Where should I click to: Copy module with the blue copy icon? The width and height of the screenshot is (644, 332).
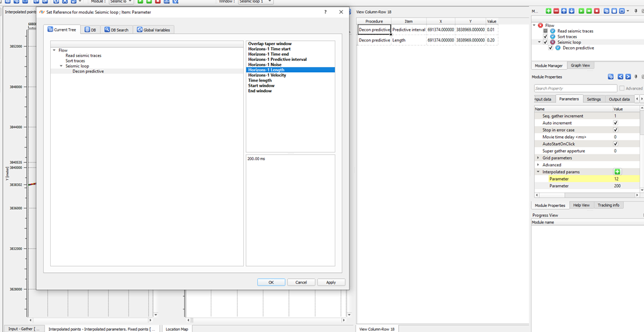[606, 11]
